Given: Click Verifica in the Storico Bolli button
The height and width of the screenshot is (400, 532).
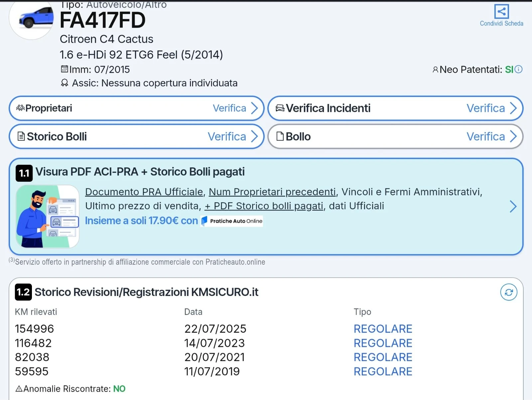Looking at the screenshot, I should [x=227, y=137].
